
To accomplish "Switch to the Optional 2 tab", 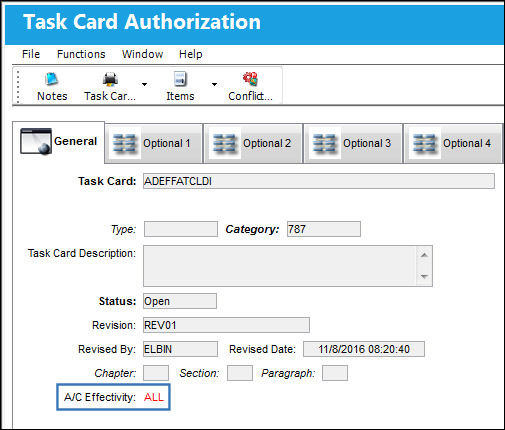I will pyautogui.click(x=253, y=143).
